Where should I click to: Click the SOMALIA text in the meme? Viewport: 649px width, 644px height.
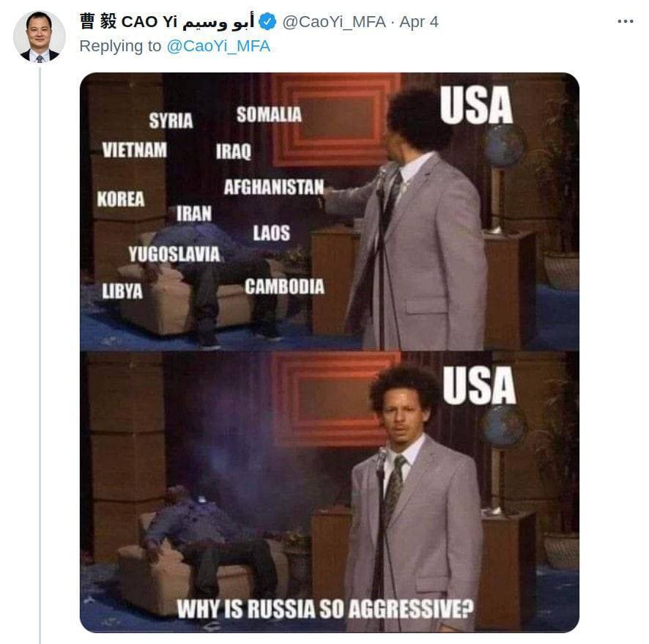pyautogui.click(x=269, y=114)
